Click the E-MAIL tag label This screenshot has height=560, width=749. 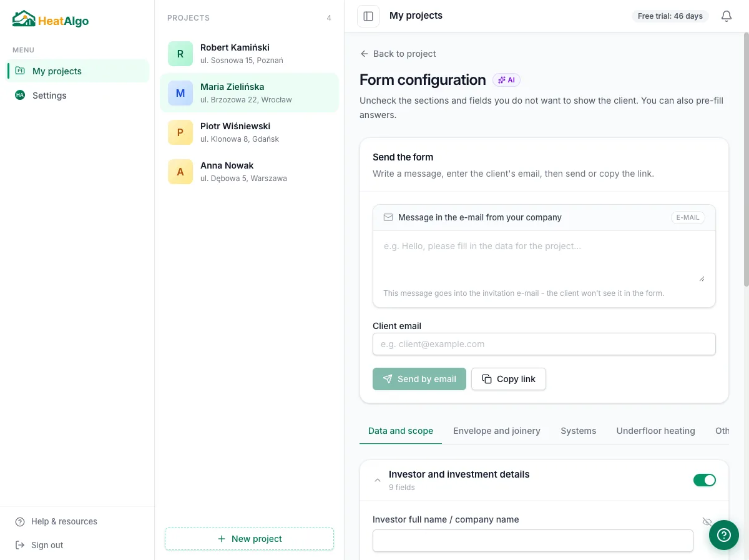[x=688, y=218]
